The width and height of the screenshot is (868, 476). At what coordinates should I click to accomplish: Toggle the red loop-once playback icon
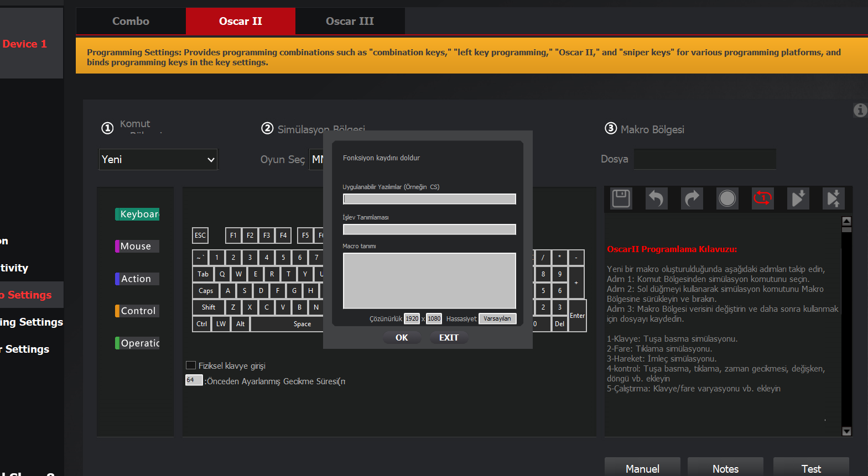click(762, 198)
